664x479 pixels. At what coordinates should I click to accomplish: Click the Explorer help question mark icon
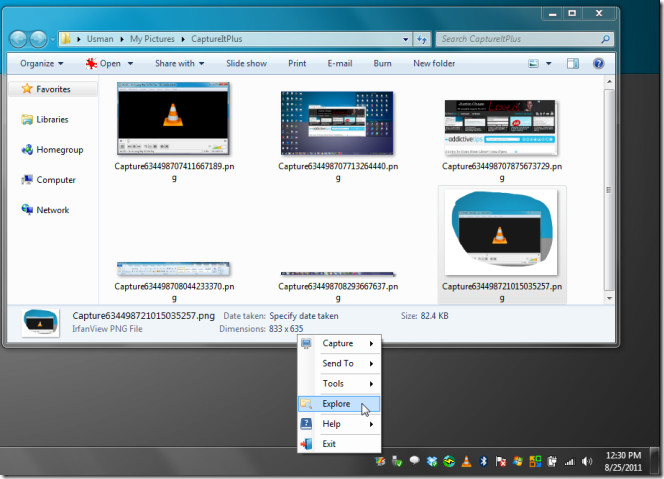(x=598, y=63)
